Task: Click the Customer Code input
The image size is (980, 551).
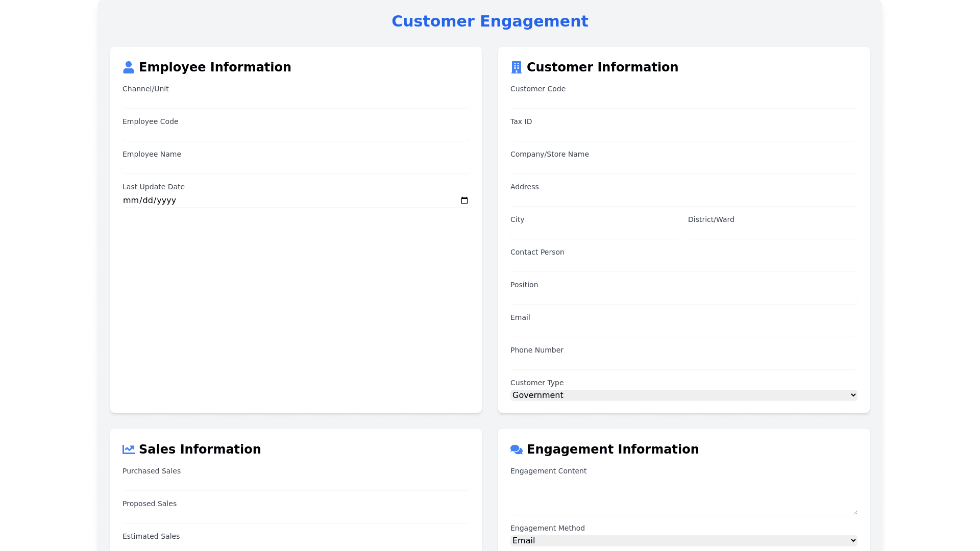Action: point(683,102)
